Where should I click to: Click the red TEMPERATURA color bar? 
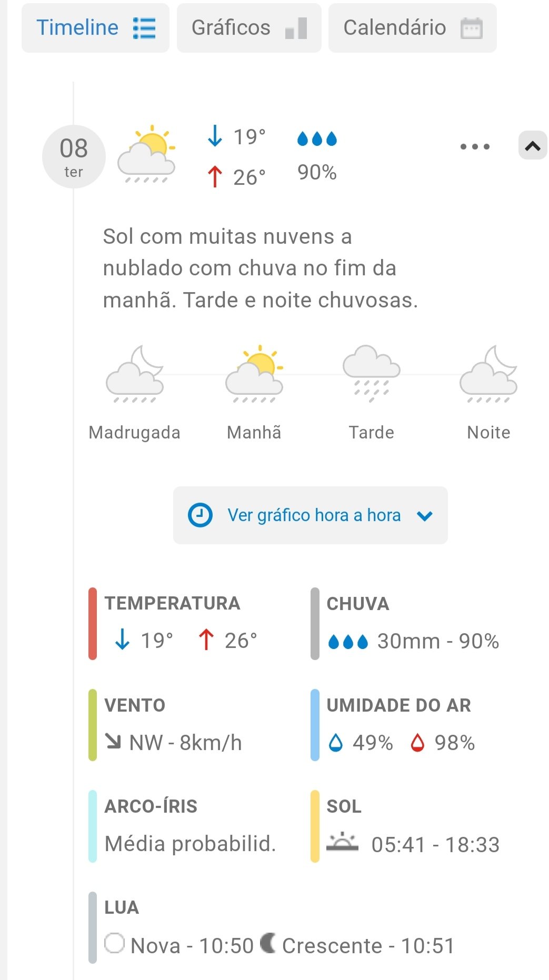[93, 624]
